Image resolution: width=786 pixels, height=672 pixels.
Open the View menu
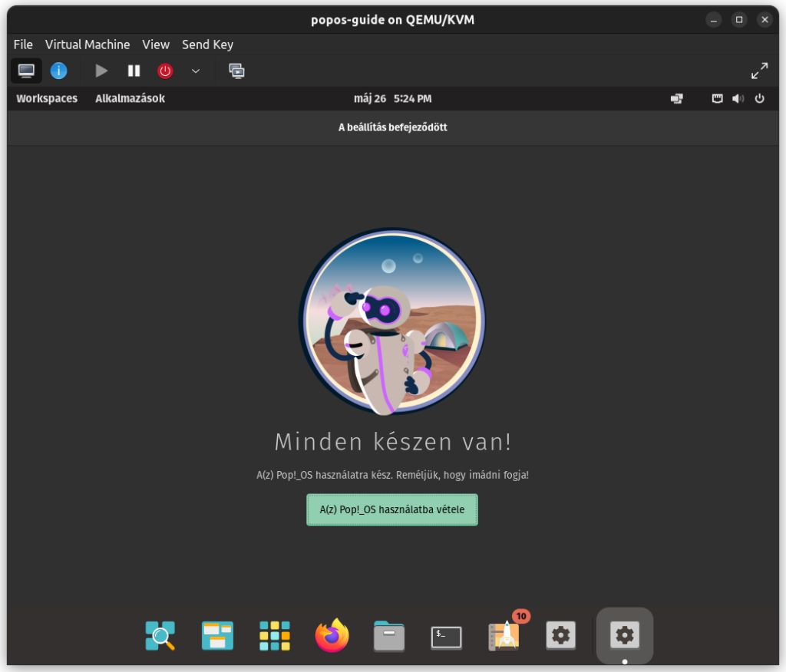(x=156, y=44)
